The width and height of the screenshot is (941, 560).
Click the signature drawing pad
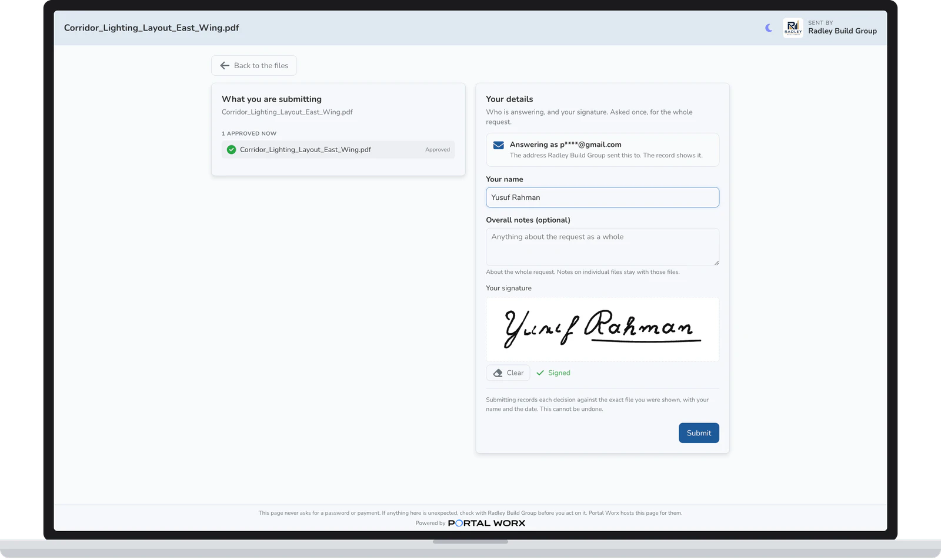(x=602, y=329)
